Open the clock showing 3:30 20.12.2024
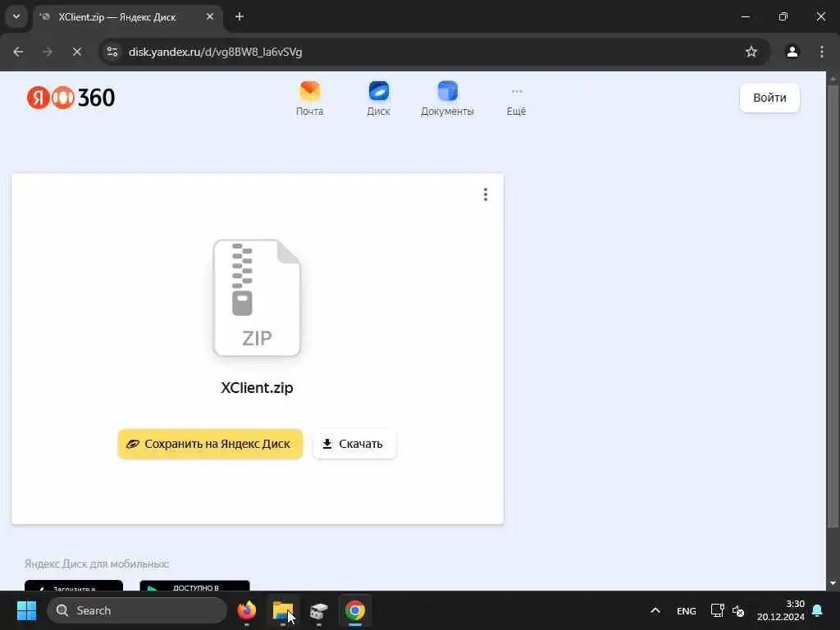The width and height of the screenshot is (840, 630). 781,610
